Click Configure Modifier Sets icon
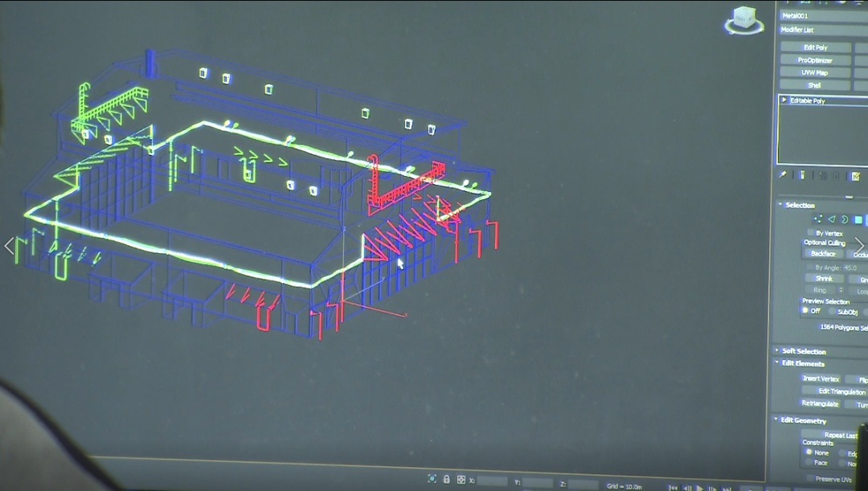 (x=856, y=176)
